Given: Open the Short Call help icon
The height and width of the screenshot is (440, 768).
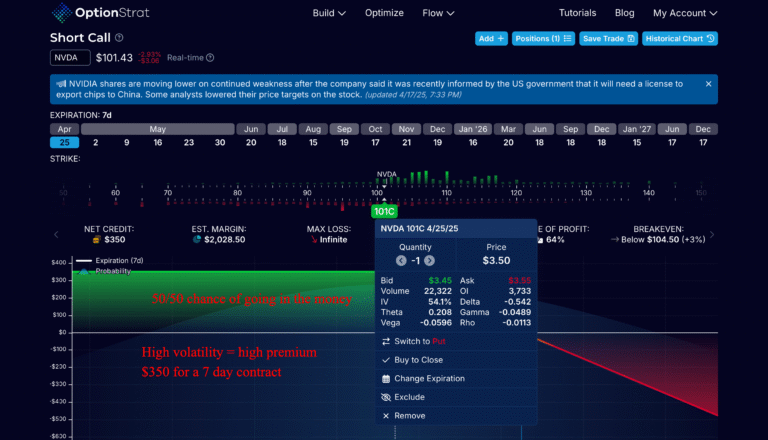Looking at the screenshot, I should [119, 38].
